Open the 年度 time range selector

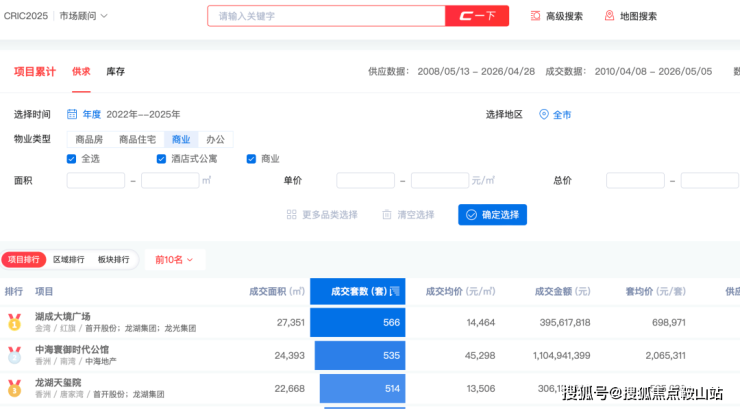point(92,114)
